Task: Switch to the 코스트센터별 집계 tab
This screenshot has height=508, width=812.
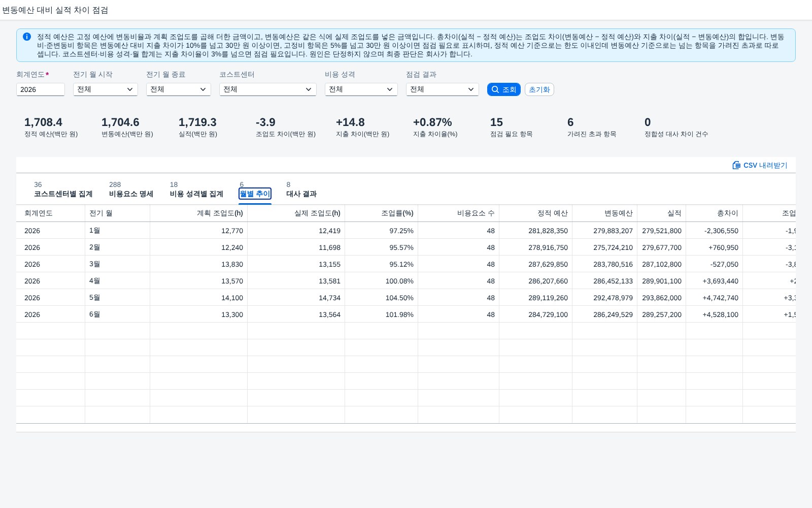Action: 63,189
